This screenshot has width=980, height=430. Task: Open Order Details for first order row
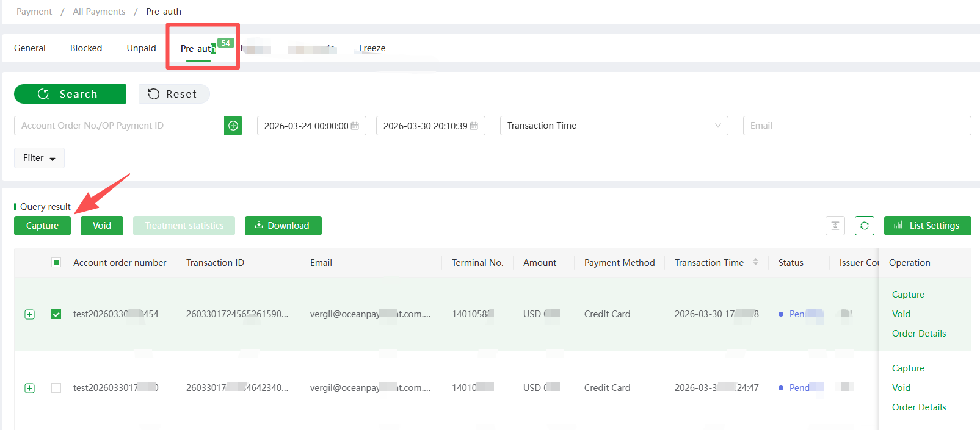(x=919, y=334)
